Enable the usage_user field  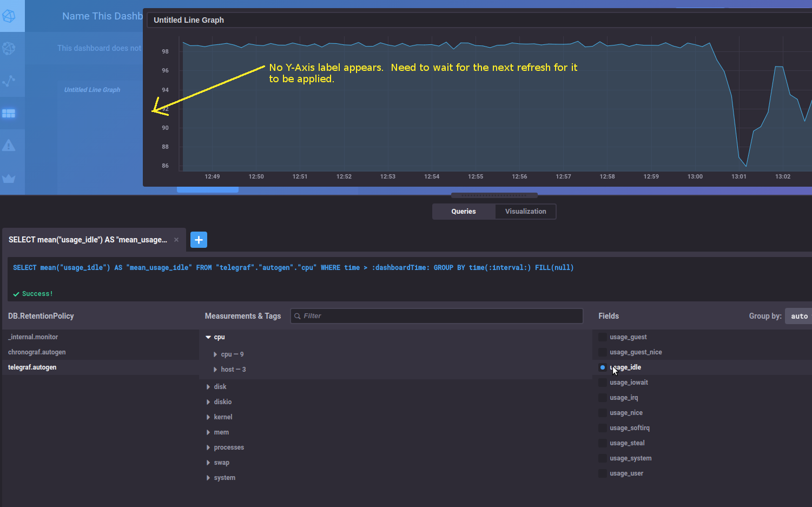(x=626, y=473)
